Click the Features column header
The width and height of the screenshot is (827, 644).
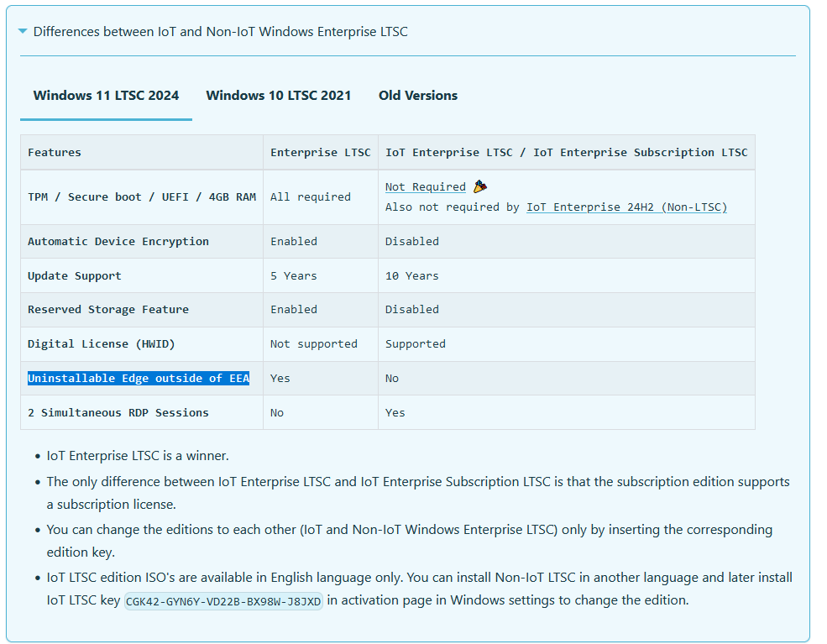pos(141,153)
